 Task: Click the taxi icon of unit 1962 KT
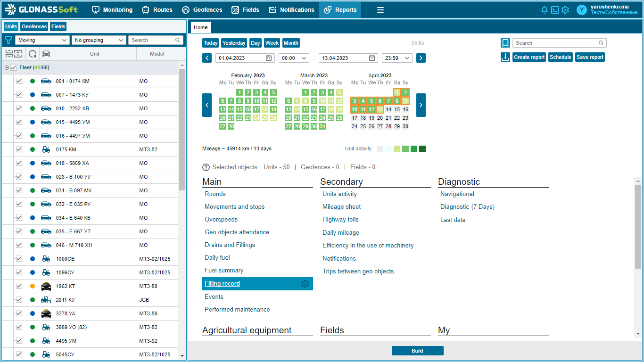pyautogui.click(x=46, y=286)
